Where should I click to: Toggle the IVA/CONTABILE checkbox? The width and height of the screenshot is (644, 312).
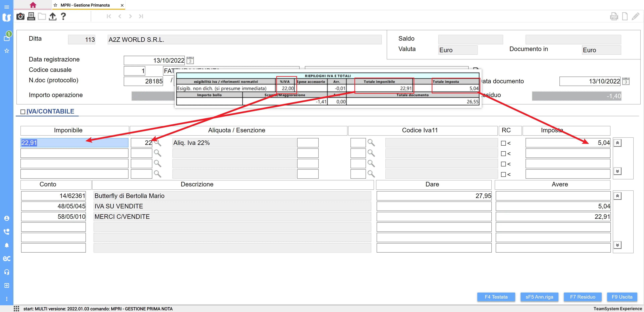pos(23,112)
